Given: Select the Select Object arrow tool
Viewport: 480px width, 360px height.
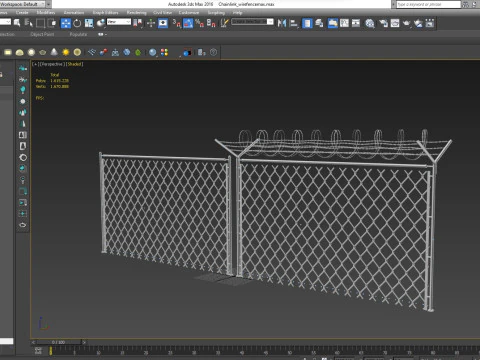Looking at the screenshot, I should (17, 23).
